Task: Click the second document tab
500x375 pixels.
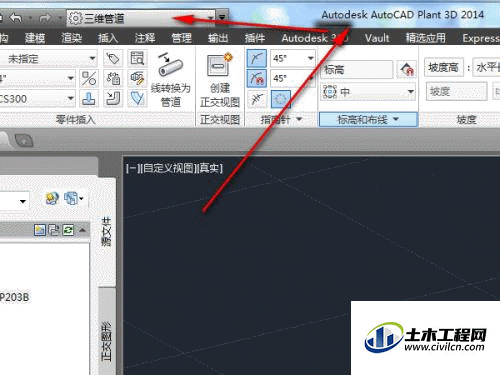Action: (x=23, y=140)
